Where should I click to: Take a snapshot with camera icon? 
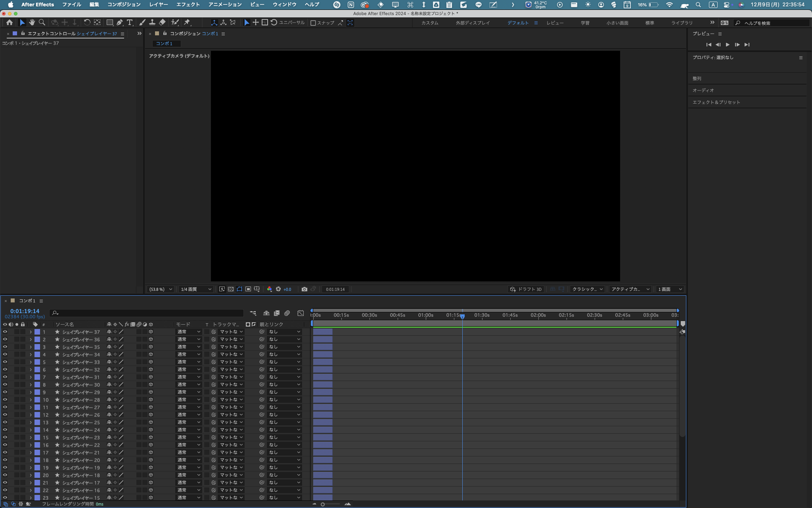click(x=304, y=289)
